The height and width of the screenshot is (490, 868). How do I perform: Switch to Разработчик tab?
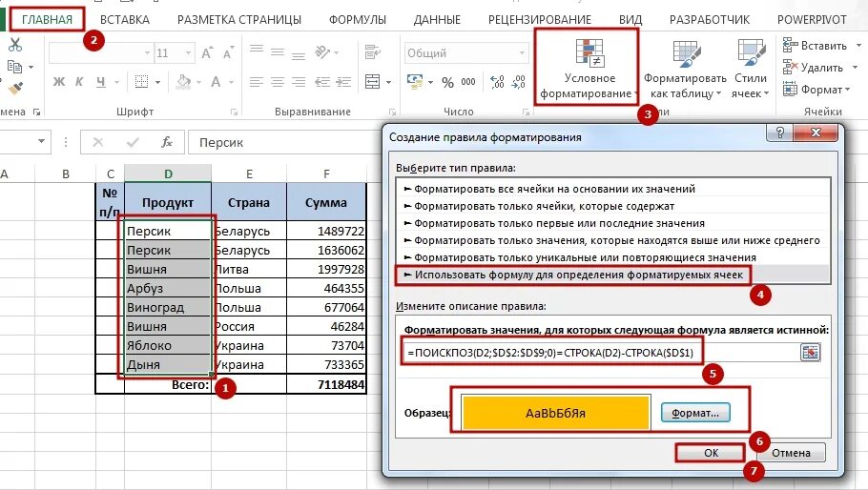[710, 19]
